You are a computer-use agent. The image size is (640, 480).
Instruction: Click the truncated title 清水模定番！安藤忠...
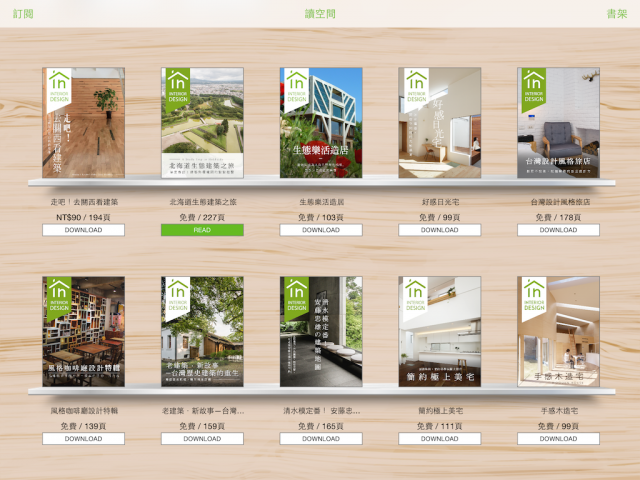(x=322, y=411)
